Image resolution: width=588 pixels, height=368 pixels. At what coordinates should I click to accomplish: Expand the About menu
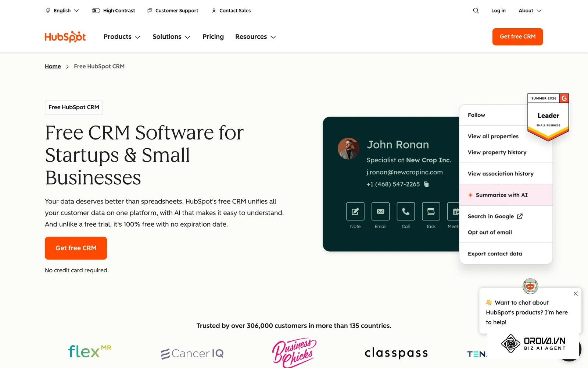[530, 11]
